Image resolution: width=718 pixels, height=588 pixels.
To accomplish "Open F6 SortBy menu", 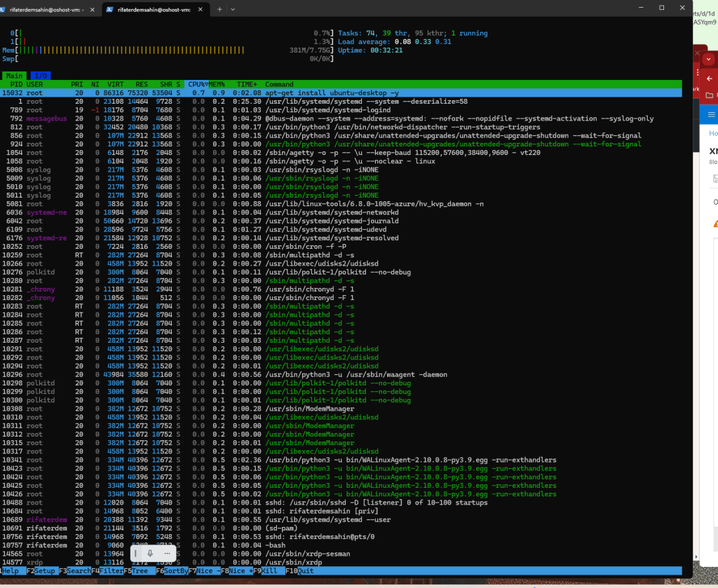I will tap(172, 570).
